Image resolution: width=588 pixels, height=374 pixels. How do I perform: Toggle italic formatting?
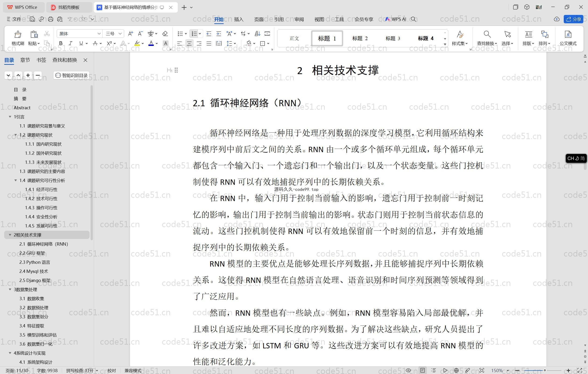(x=70, y=43)
